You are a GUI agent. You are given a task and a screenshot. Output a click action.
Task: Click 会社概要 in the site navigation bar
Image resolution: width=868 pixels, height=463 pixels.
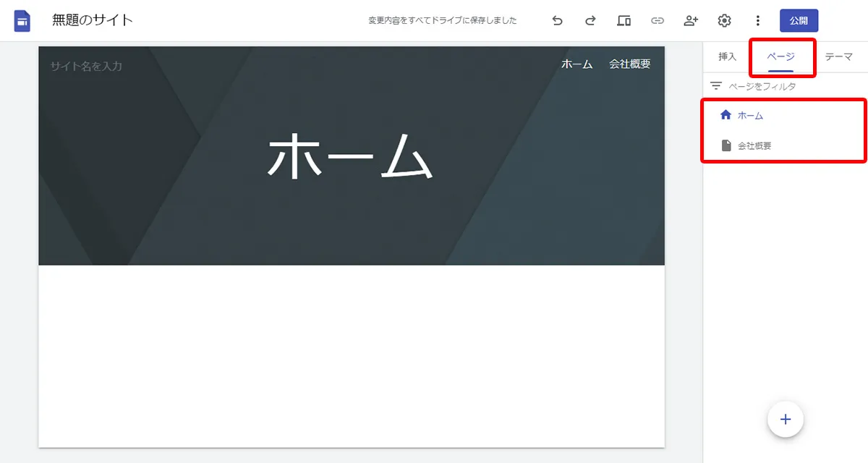(x=629, y=64)
